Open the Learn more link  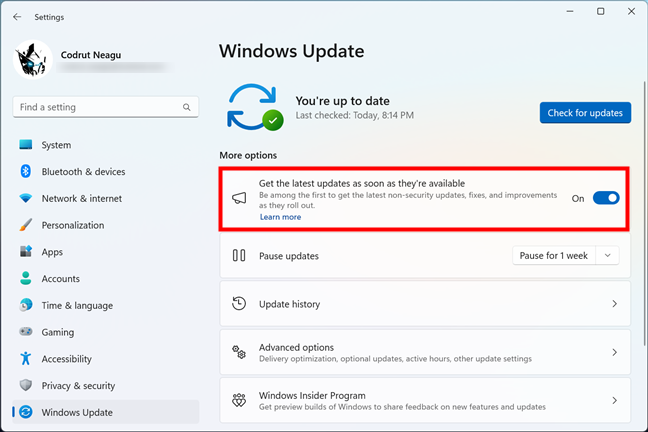[x=280, y=217]
